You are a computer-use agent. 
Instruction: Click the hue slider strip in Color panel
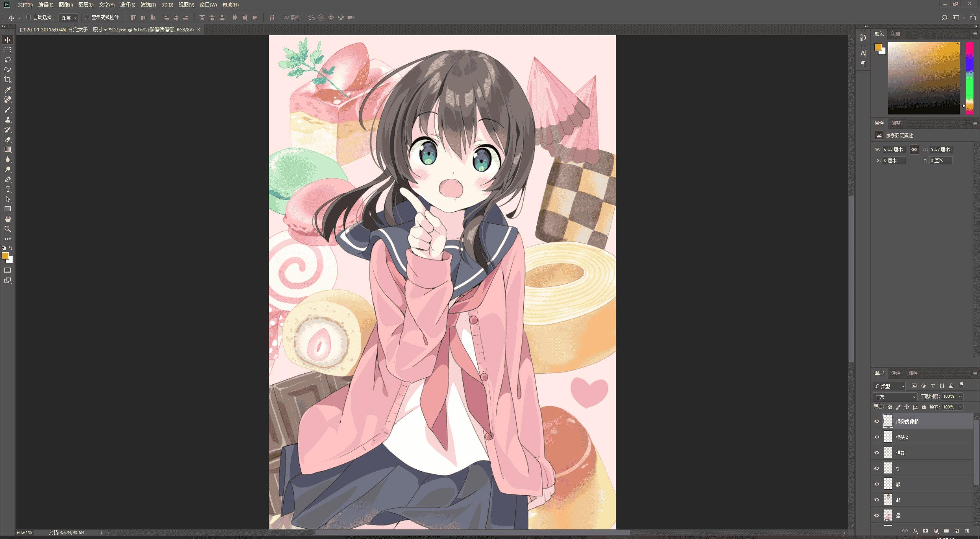coord(970,78)
